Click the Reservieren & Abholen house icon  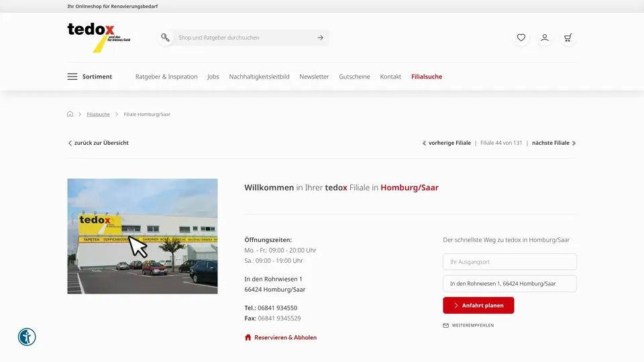click(248, 337)
